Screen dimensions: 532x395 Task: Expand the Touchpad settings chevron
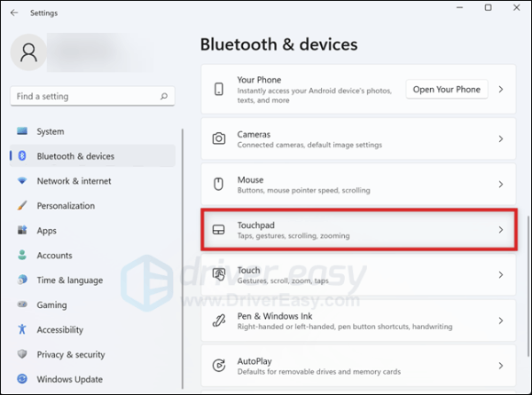(x=501, y=230)
